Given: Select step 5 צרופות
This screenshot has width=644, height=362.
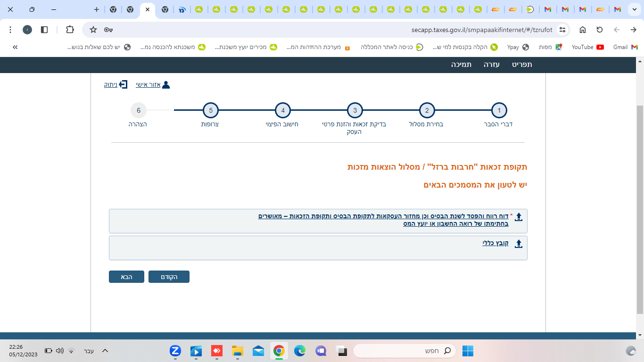Looking at the screenshot, I should 211,111.
